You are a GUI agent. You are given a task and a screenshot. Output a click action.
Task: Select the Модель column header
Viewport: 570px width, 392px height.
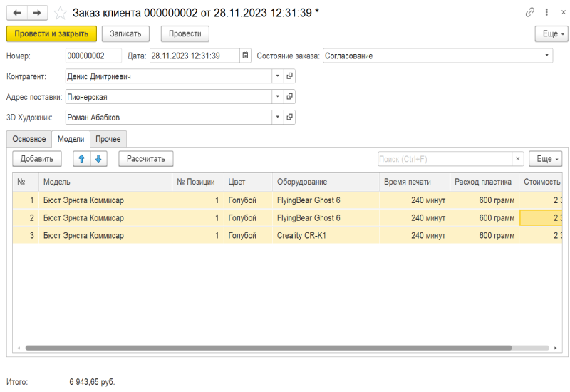tap(105, 182)
